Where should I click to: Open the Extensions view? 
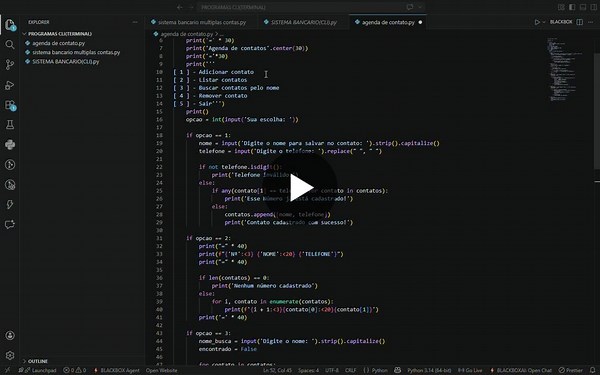(x=10, y=105)
